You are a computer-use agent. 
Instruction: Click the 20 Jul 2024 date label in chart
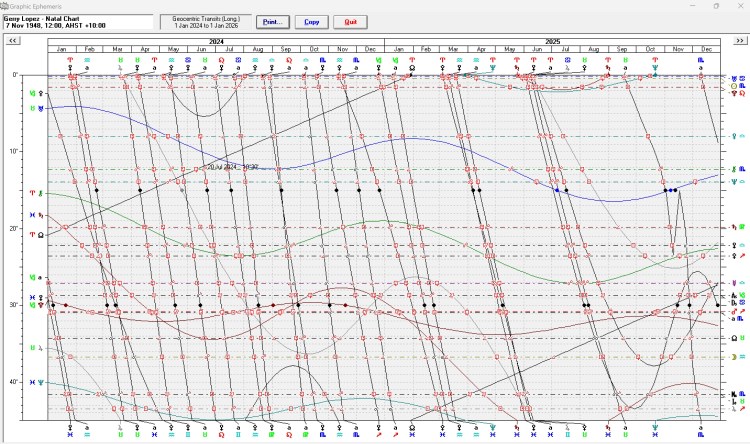pyautogui.click(x=232, y=166)
